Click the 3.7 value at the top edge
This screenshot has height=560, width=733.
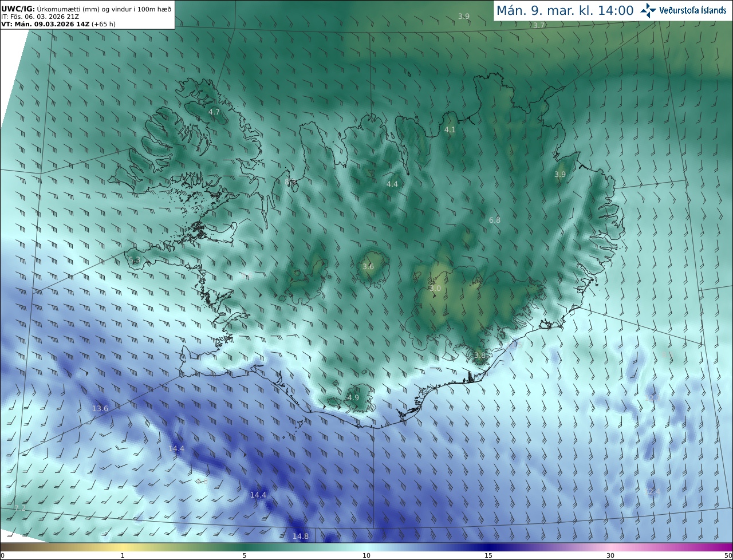pos(539,26)
